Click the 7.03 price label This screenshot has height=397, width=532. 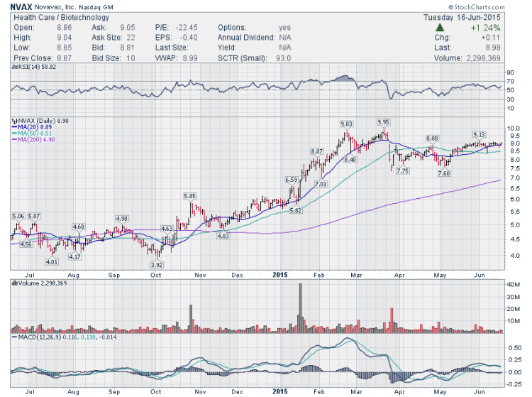(321, 184)
